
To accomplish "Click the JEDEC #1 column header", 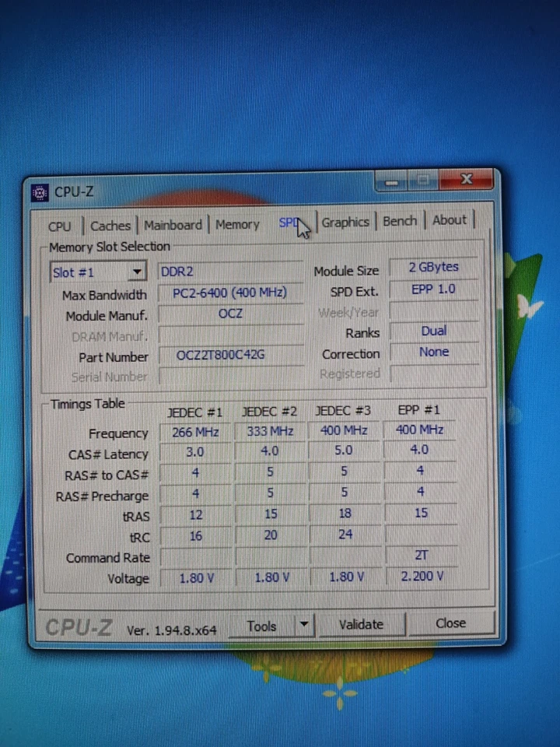I will (194, 412).
